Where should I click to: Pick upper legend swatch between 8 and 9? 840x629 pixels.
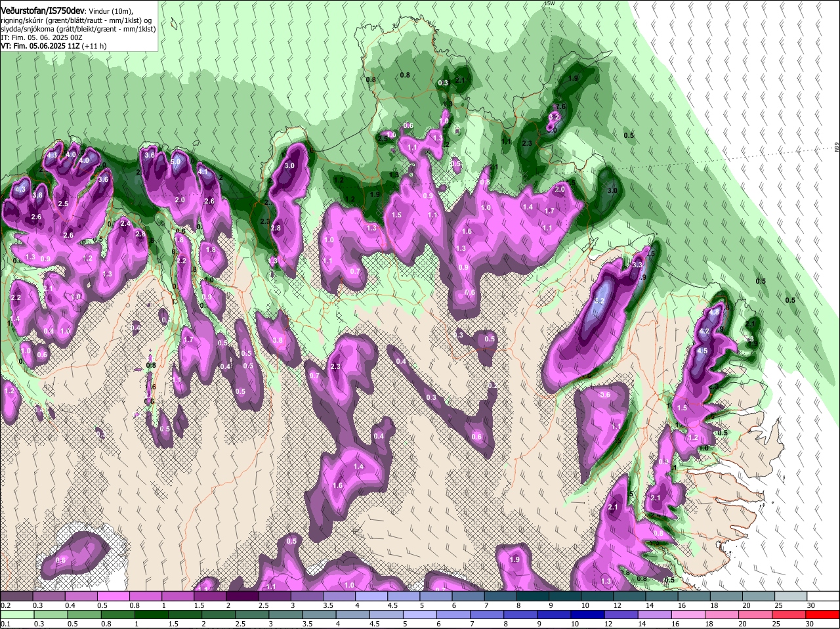tap(533, 596)
